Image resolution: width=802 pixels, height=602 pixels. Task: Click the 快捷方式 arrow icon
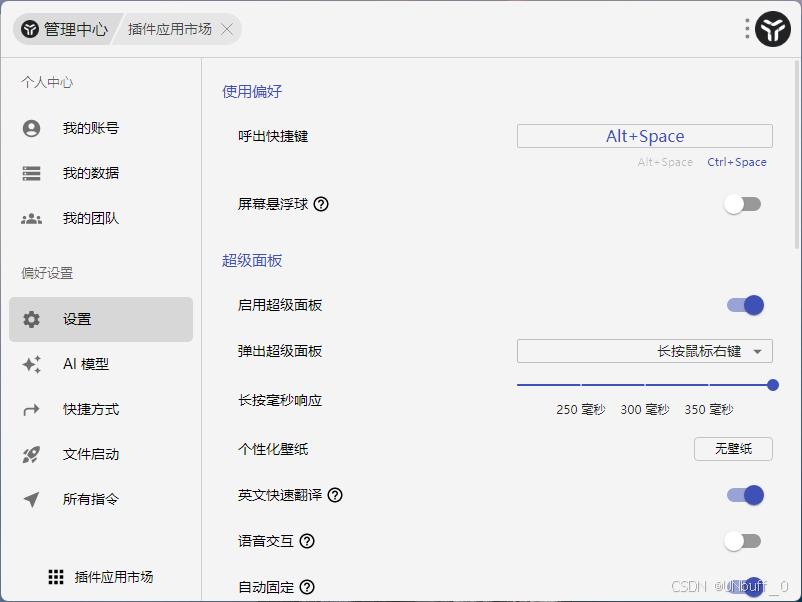pyautogui.click(x=31, y=409)
